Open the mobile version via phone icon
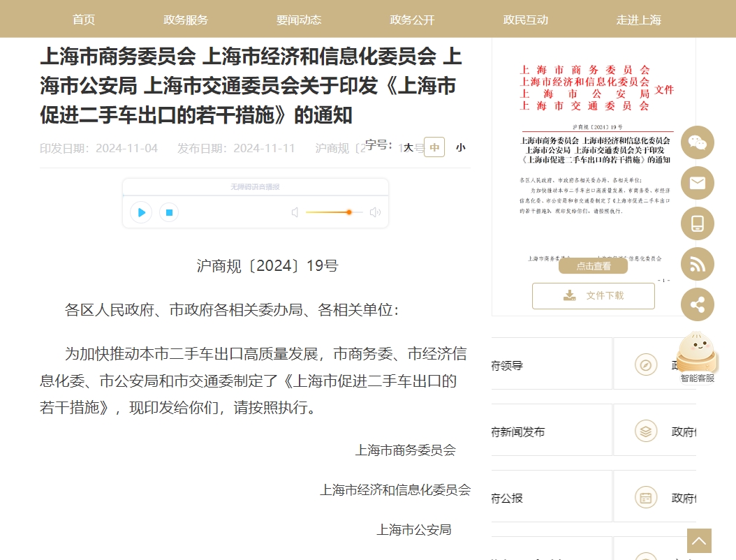736x560 pixels. click(697, 223)
